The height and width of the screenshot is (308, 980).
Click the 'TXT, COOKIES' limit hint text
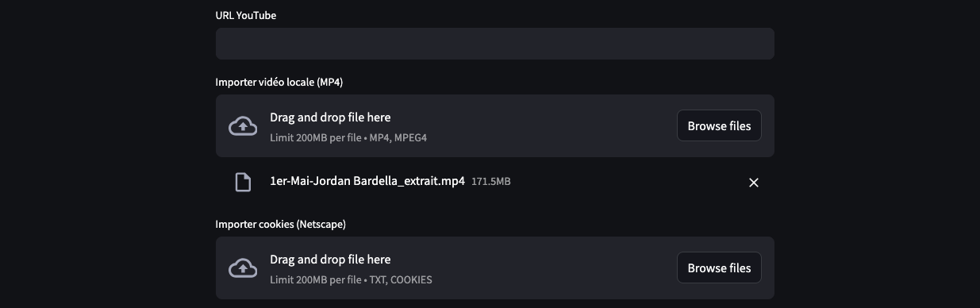(401, 280)
